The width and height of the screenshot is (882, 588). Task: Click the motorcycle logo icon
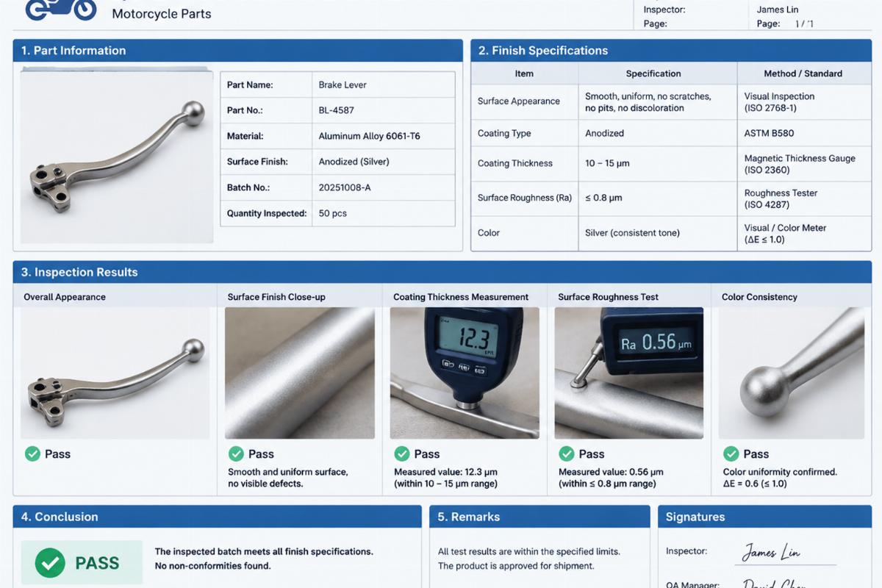(x=60, y=9)
